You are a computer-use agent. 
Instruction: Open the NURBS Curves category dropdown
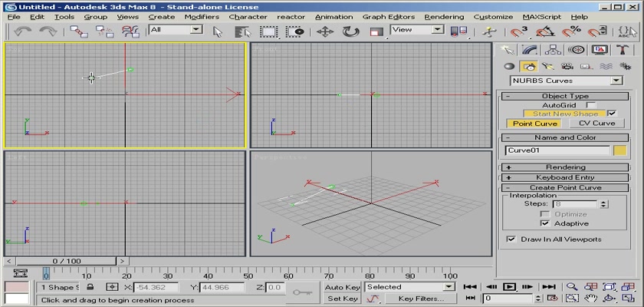tap(616, 81)
